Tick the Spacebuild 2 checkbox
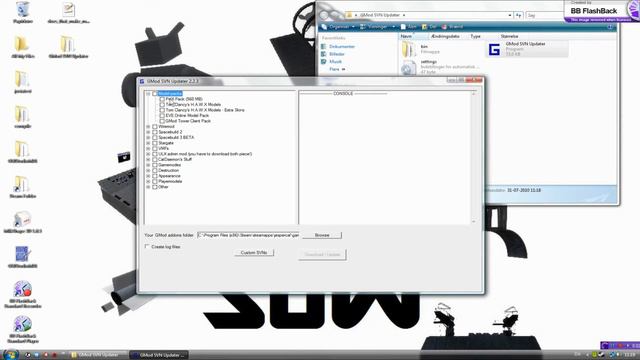This screenshot has width=640, height=360. 155,132
